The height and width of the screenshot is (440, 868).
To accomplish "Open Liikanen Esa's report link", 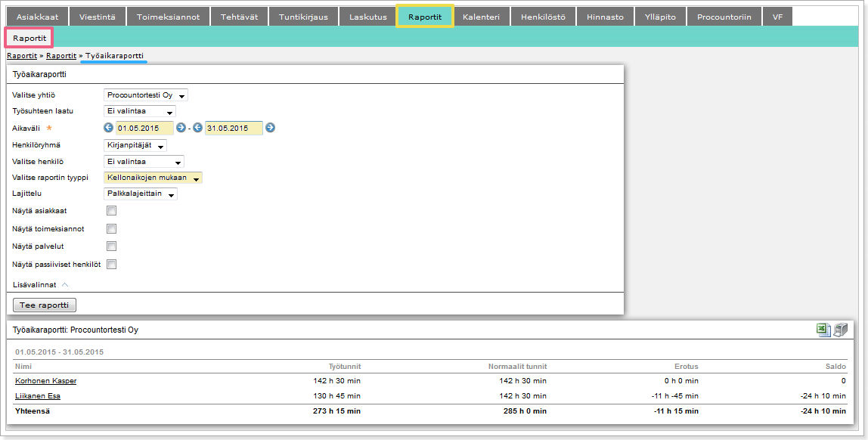I will click(38, 395).
